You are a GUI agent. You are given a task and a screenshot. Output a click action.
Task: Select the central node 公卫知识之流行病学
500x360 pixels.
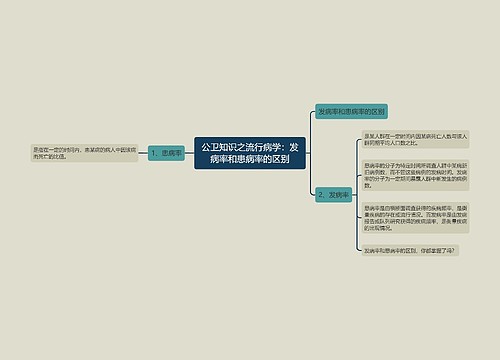coord(250,153)
